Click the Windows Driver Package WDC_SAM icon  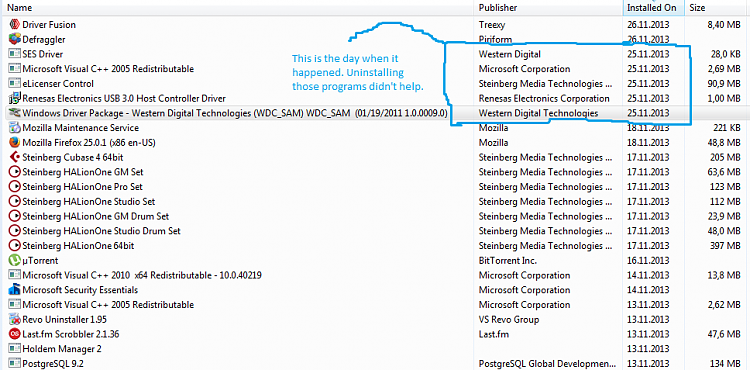[15, 113]
